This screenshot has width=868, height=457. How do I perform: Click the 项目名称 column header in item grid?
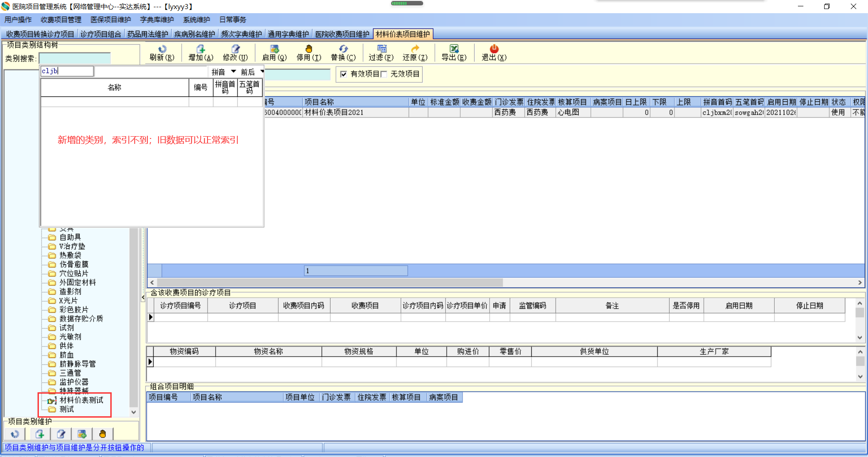point(356,102)
